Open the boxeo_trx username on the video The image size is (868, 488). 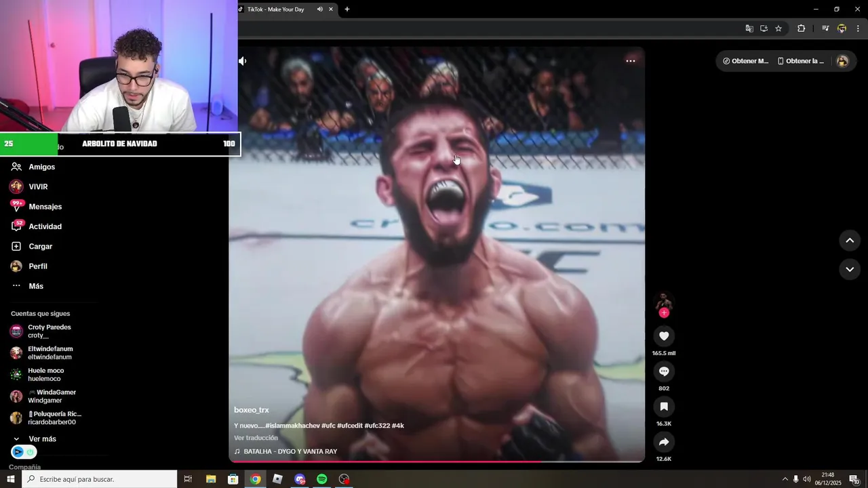pos(252,410)
